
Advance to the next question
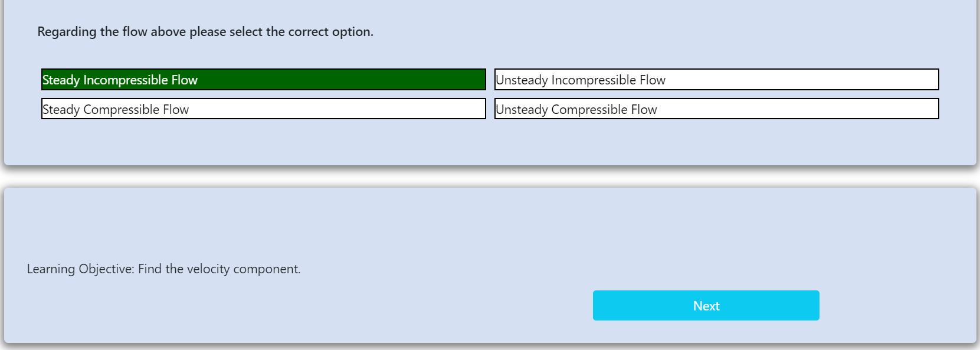(x=706, y=306)
